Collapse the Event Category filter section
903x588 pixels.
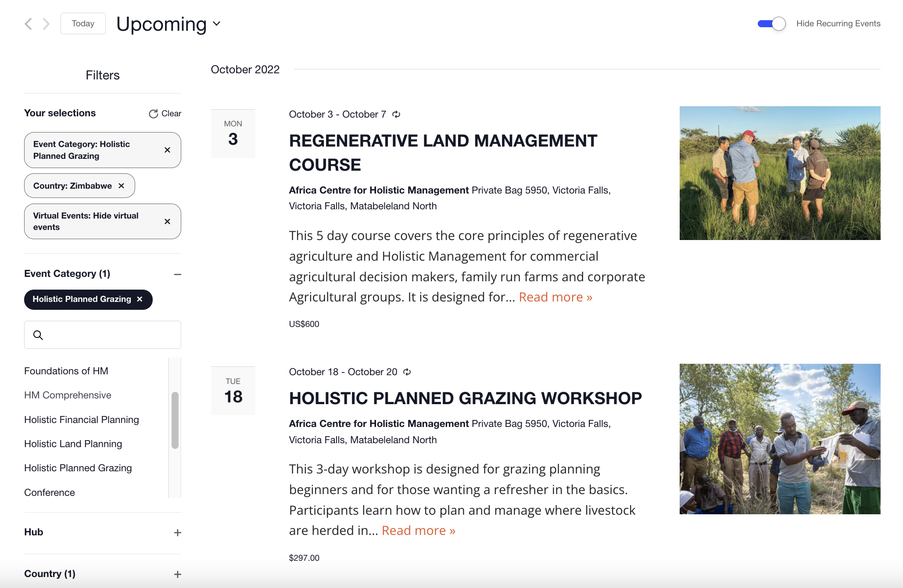[177, 274]
